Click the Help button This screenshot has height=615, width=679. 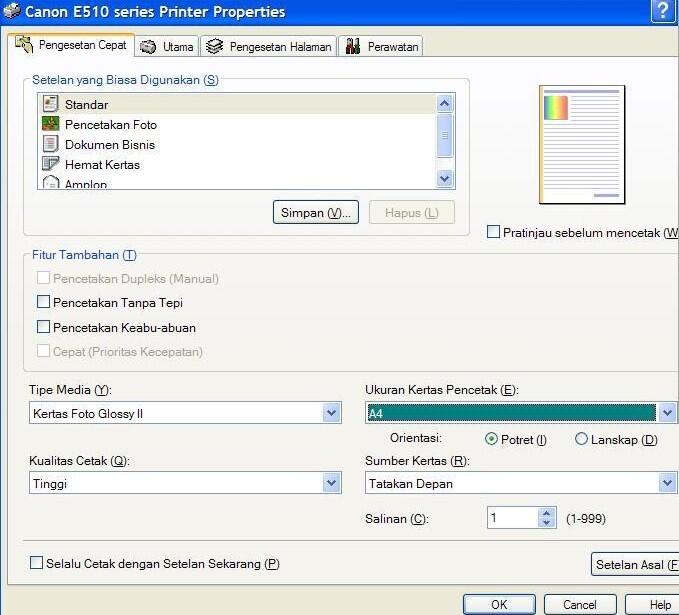point(654,604)
